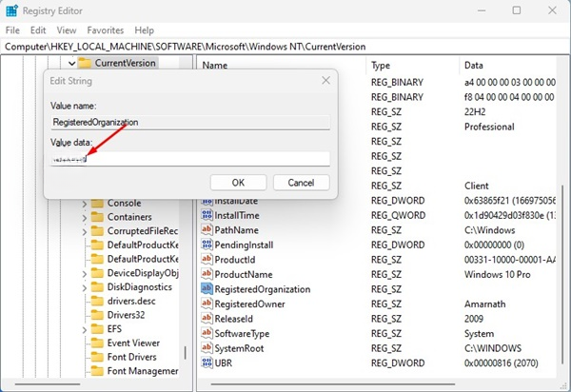Screen dimensions: 571x392
Task: Expand the DiskDiagnostics key
Action: [x=84, y=288]
